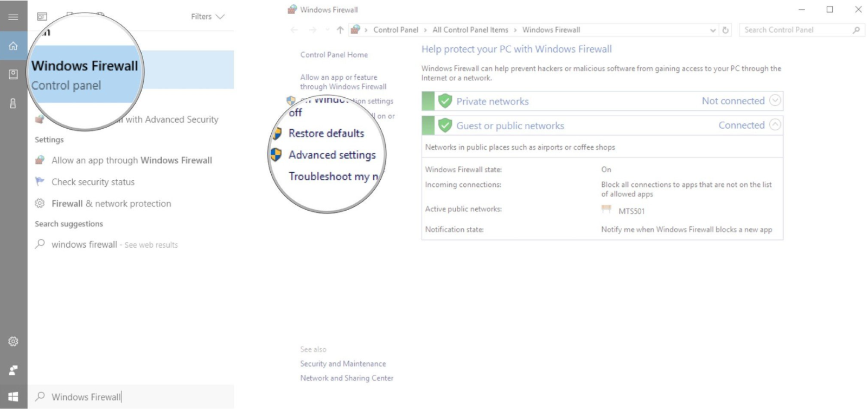Expand the Filters dropdown
The height and width of the screenshot is (409, 868).
pos(207,17)
